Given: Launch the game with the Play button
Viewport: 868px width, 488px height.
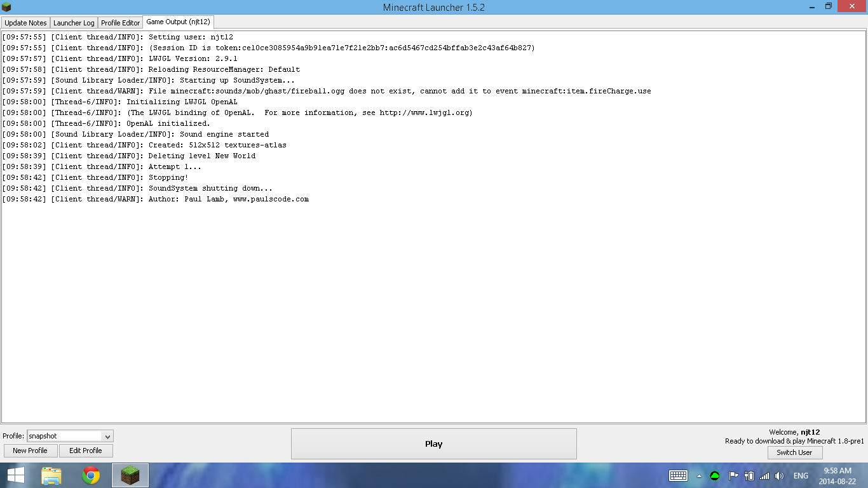Looking at the screenshot, I should [434, 444].
